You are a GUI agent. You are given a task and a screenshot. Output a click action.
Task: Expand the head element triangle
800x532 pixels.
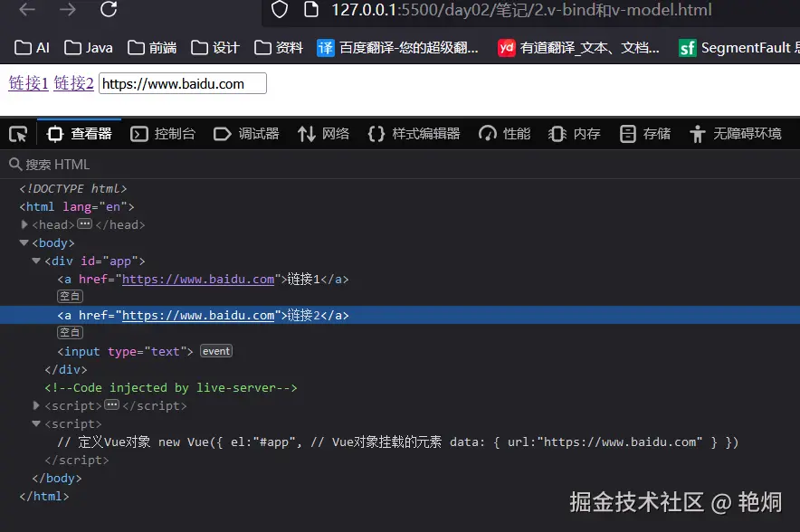coord(24,224)
